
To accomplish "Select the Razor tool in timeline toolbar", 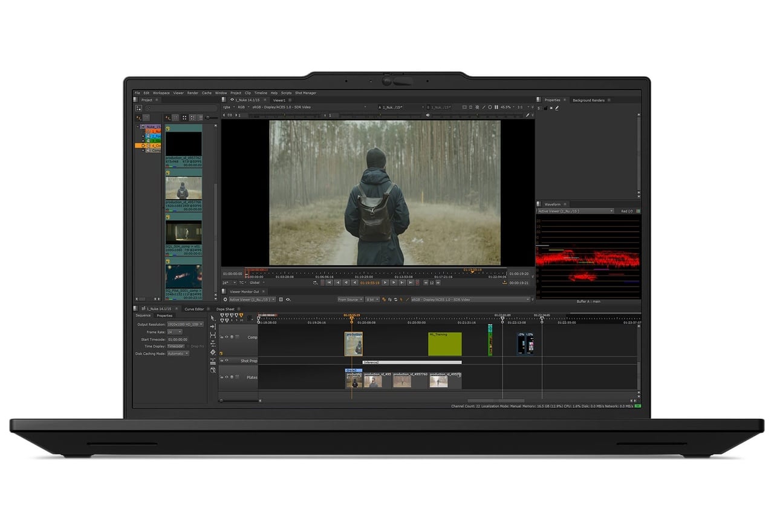I will tap(213, 361).
